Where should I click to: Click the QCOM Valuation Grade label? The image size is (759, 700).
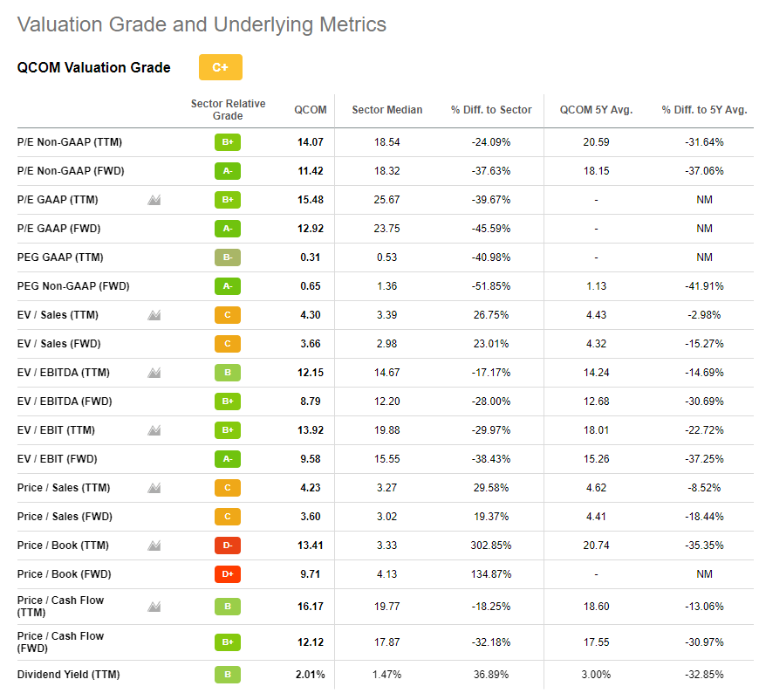pyautogui.click(x=94, y=67)
